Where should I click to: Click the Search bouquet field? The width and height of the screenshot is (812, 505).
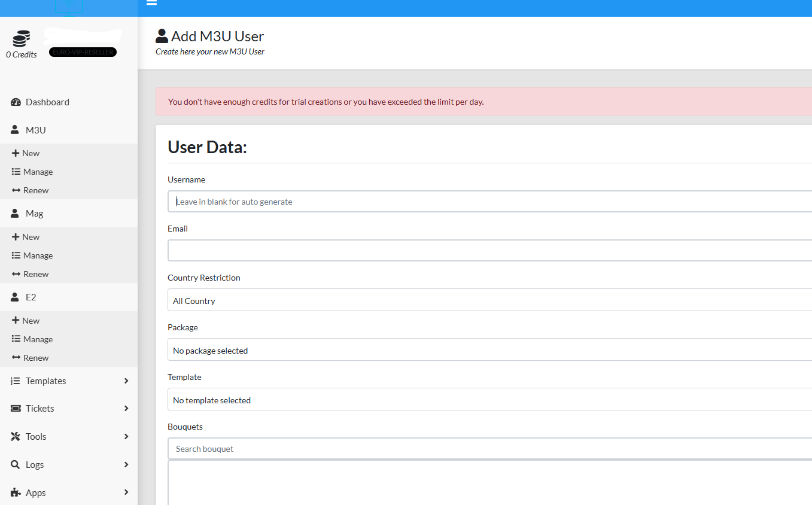pyautogui.click(x=489, y=449)
